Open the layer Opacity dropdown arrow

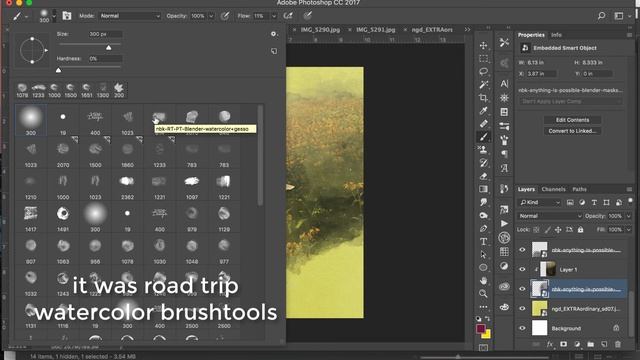[x=628, y=216]
